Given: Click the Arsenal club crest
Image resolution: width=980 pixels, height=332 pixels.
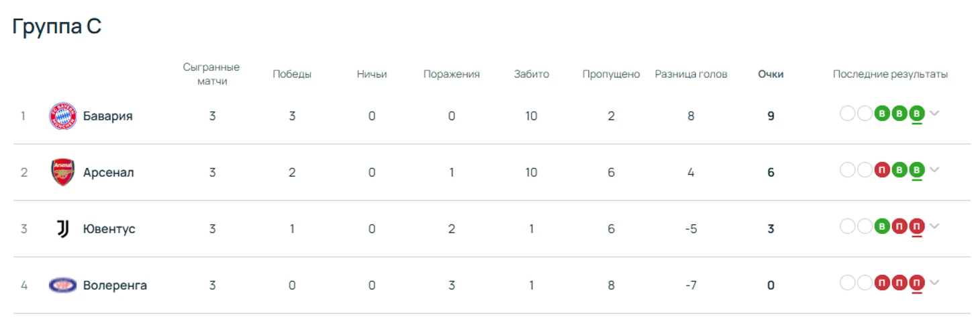Looking at the screenshot, I should [x=63, y=172].
